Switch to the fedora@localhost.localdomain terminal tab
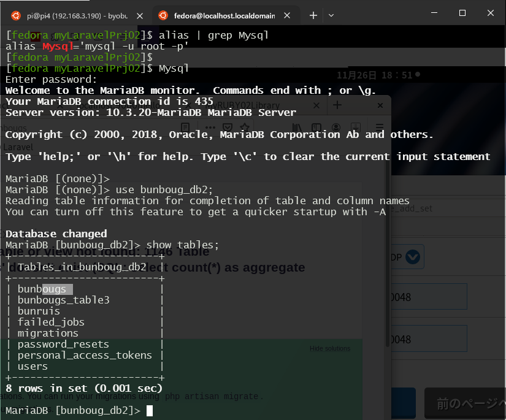The width and height of the screenshot is (506, 420). (224, 15)
